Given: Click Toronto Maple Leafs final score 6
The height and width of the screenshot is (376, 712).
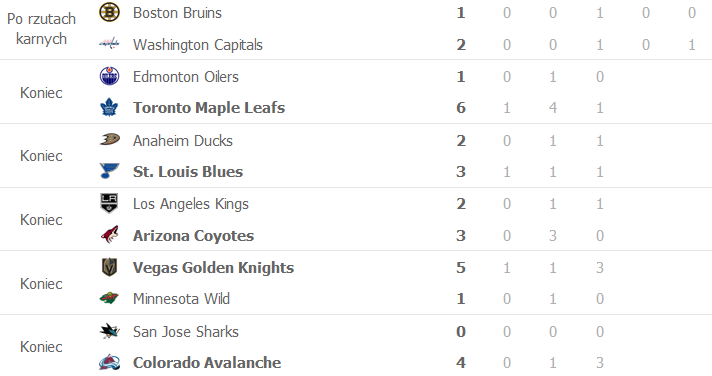Looking at the screenshot, I should 460,108.
